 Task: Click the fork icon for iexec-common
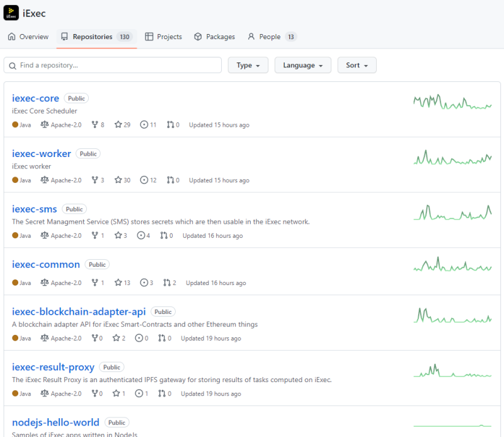click(95, 283)
